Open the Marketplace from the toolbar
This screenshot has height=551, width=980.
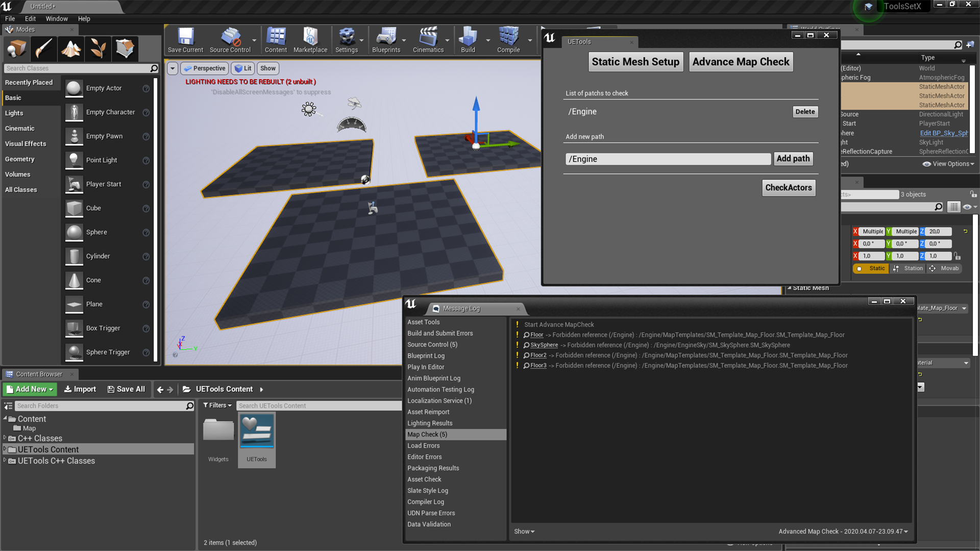coord(310,40)
